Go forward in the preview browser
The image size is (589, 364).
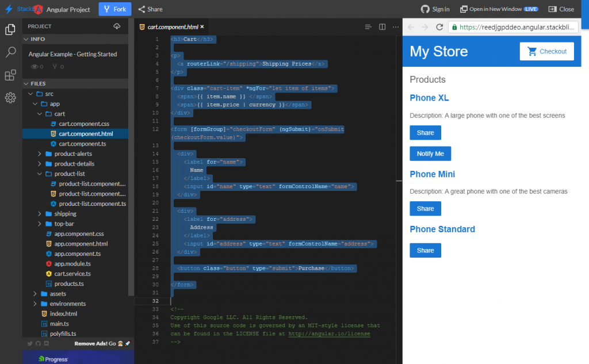point(425,27)
